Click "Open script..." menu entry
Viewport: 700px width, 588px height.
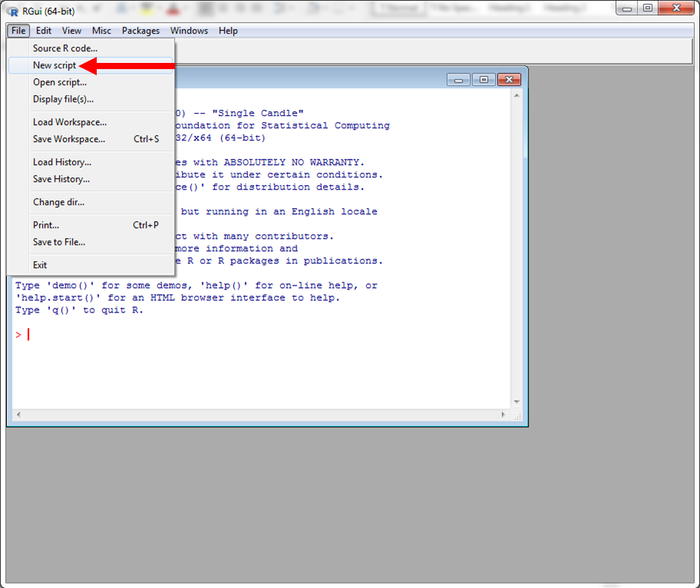pyautogui.click(x=61, y=82)
